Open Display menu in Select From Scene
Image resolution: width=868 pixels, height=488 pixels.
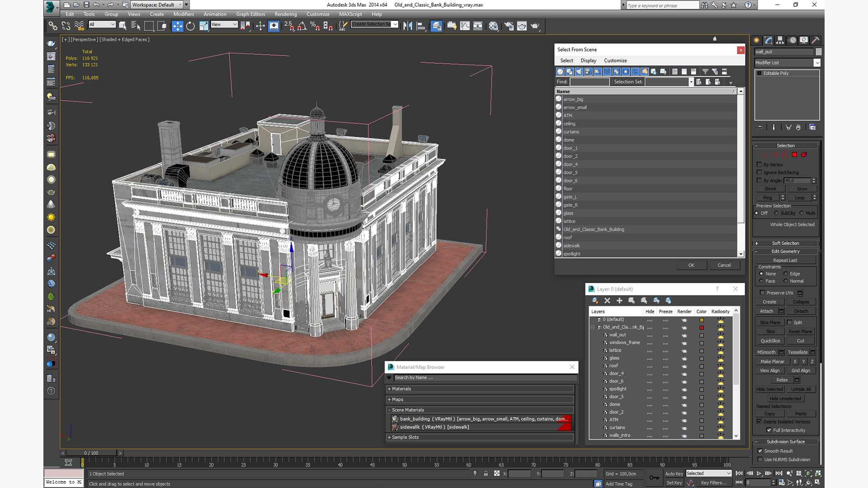588,61
